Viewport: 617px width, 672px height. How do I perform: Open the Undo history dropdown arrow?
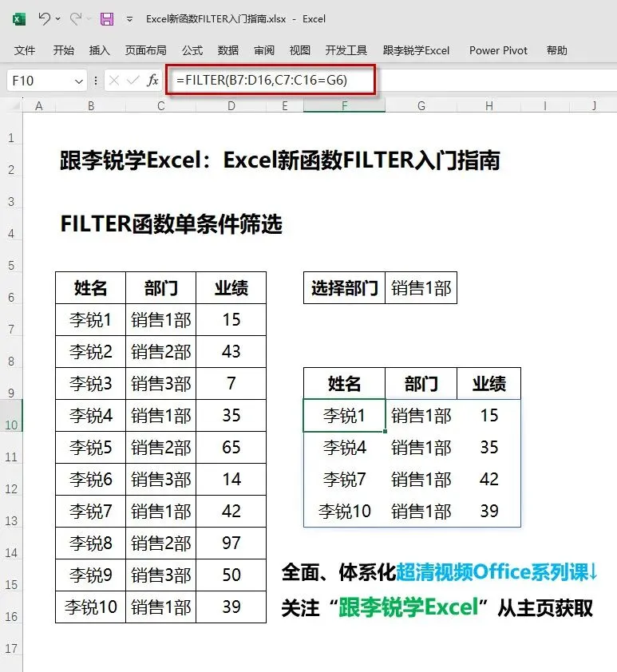pyautogui.click(x=57, y=19)
